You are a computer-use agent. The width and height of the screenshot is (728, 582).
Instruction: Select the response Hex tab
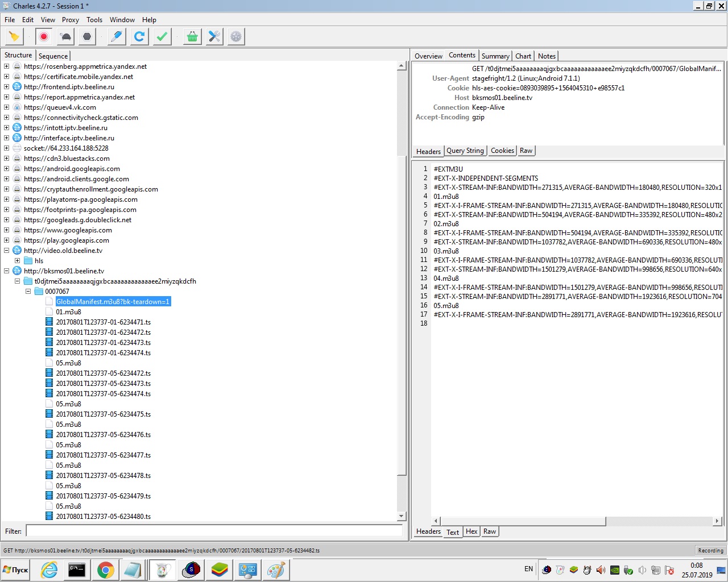pyautogui.click(x=471, y=531)
